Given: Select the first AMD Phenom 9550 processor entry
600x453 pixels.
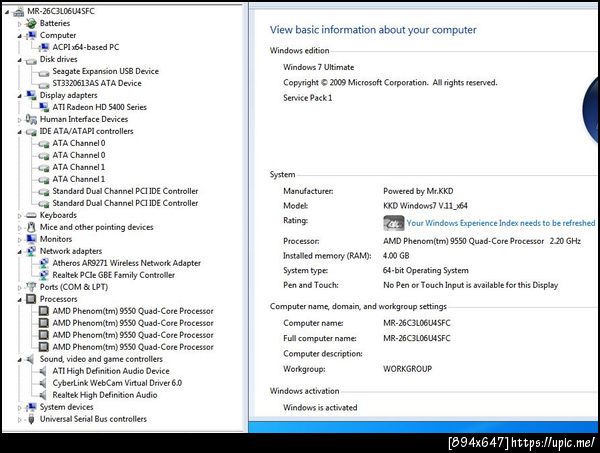Looking at the screenshot, I should click(133, 311).
